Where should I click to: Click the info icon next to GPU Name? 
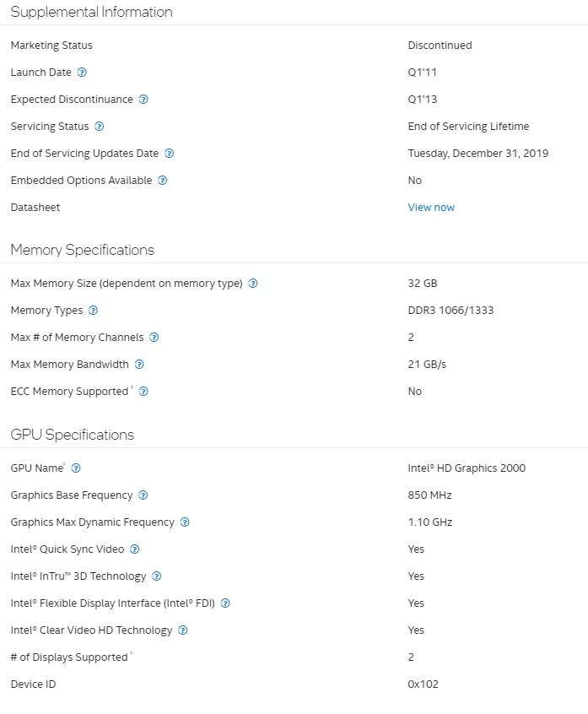76,468
